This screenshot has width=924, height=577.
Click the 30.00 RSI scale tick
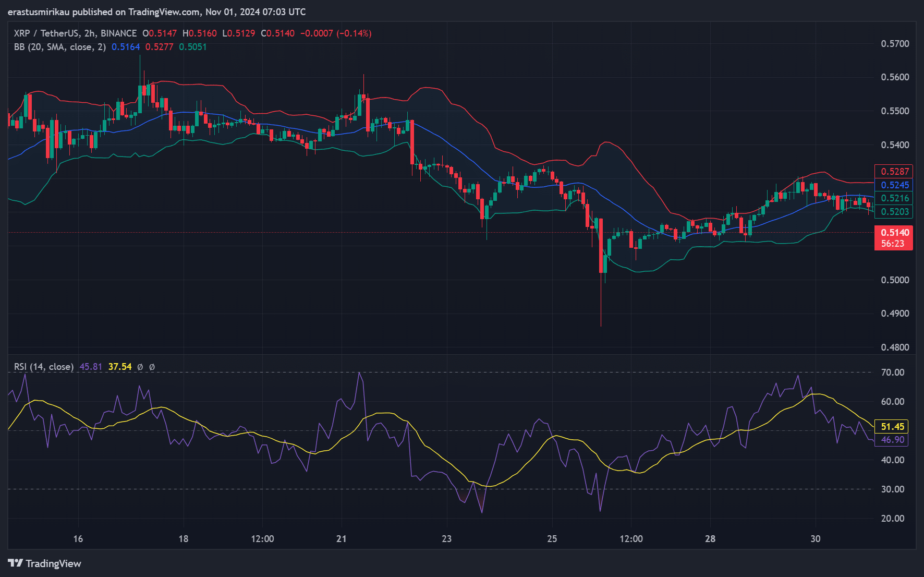(893, 489)
